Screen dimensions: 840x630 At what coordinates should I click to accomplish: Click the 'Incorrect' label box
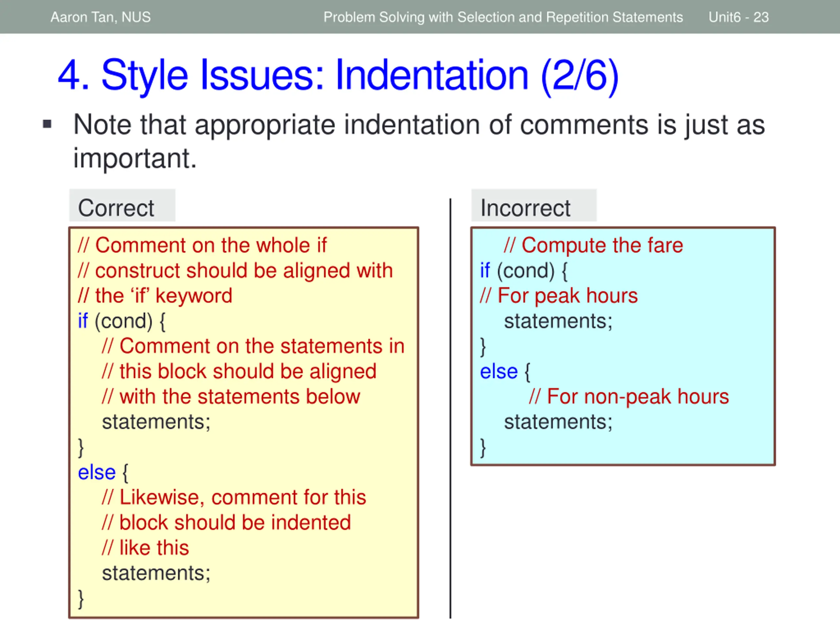pyautogui.click(x=534, y=205)
